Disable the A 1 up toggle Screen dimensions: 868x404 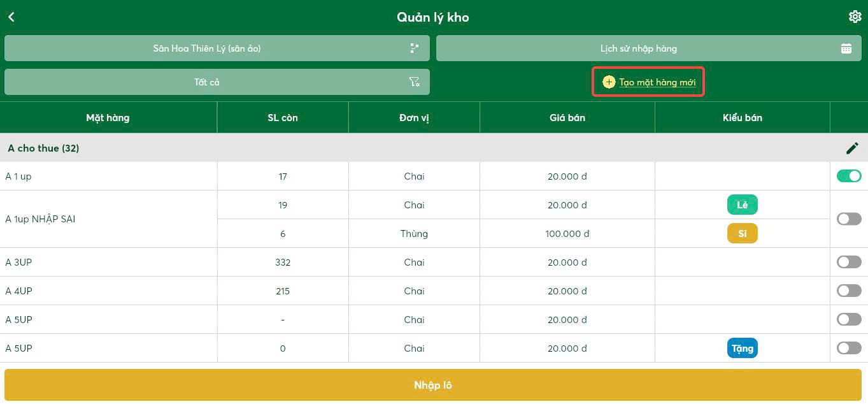tap(849, 176)
